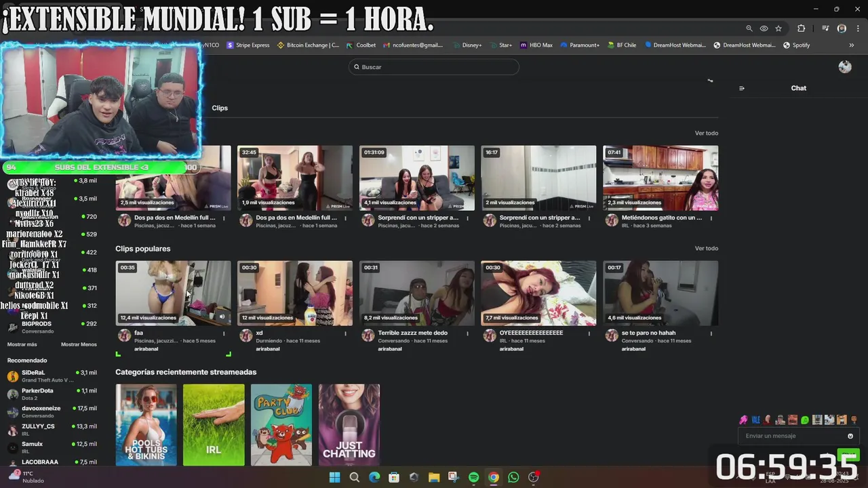Open the chat emoji picker icon
This screenshot has height=488, width=868.
pyautogui.click(x=850, y=436)
